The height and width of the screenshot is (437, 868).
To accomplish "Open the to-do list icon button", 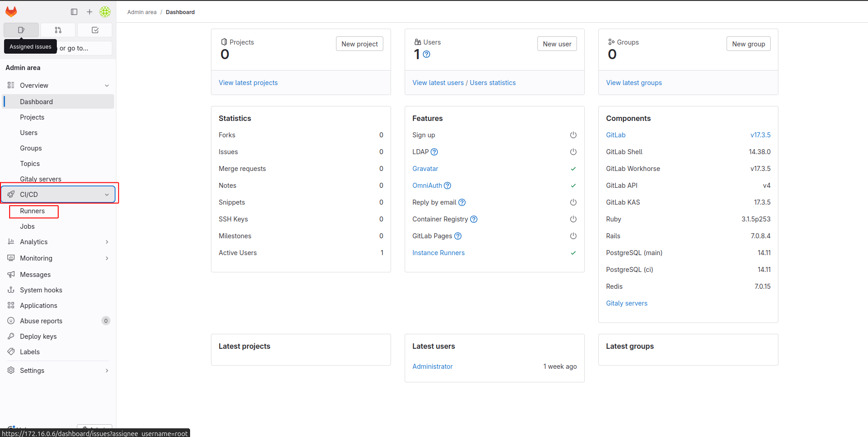I will point(95,30).
